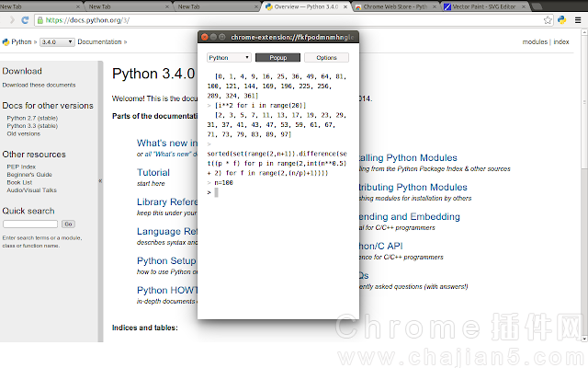Screen dimensions: 588x368
Task: Open the 3.4.0 version dropdown
Action: (57, 42)
